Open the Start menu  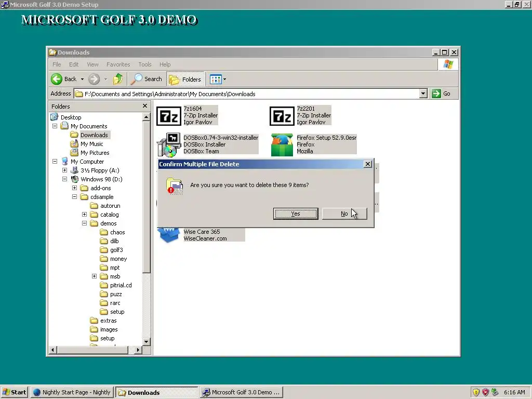click(x=14, y=392)
